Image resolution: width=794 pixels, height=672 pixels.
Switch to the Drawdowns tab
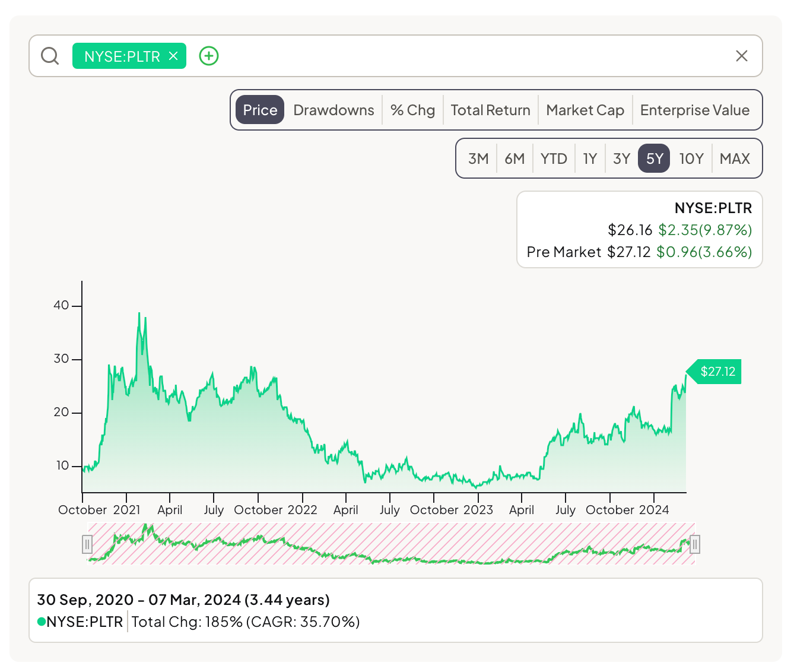tap(334, 110)
